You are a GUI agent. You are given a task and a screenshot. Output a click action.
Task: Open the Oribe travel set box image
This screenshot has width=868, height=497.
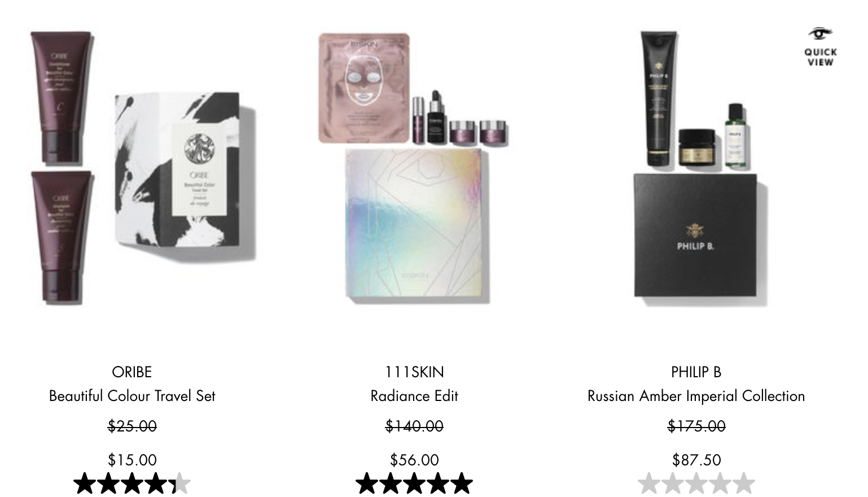pyautogui.click(x=185, y=177)
